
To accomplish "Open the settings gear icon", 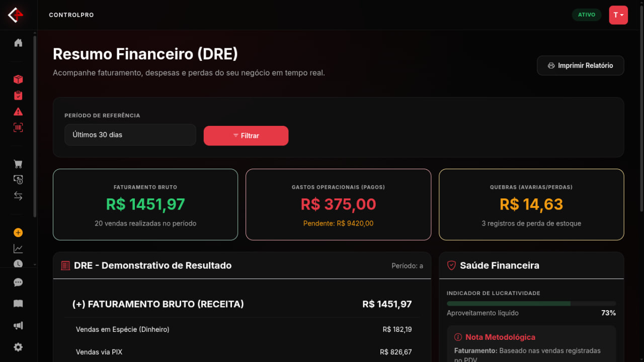I will 18,347.
